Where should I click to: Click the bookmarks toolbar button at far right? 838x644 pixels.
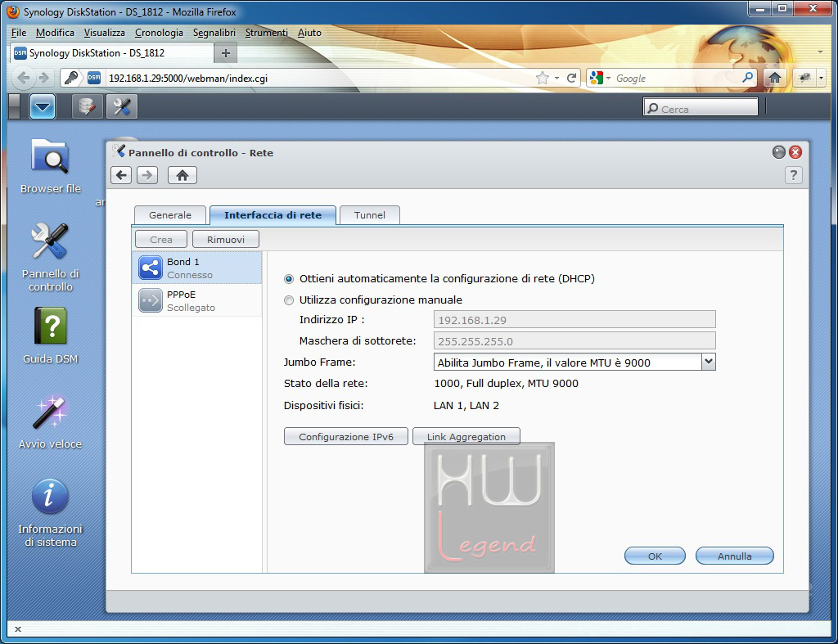coord(804,78)
